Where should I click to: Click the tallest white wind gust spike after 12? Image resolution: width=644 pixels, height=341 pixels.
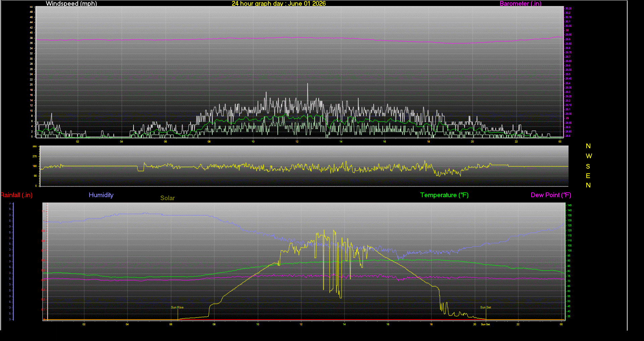307,97
